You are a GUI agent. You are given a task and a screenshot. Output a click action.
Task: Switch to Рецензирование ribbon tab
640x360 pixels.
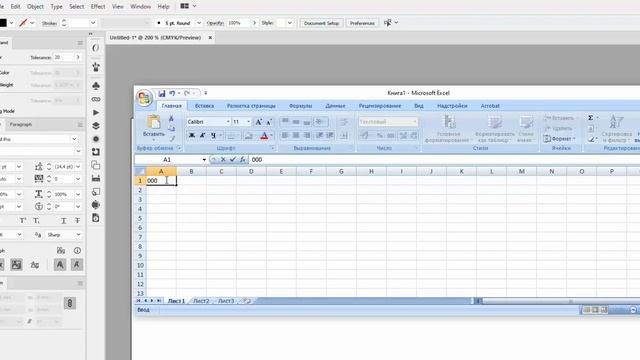pos(380,106)
